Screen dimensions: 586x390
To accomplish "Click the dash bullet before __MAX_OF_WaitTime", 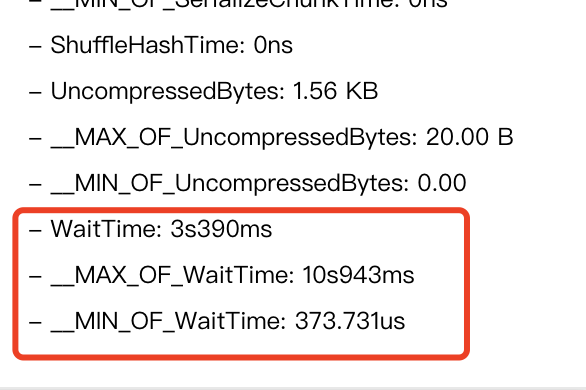I will point(35,276).
